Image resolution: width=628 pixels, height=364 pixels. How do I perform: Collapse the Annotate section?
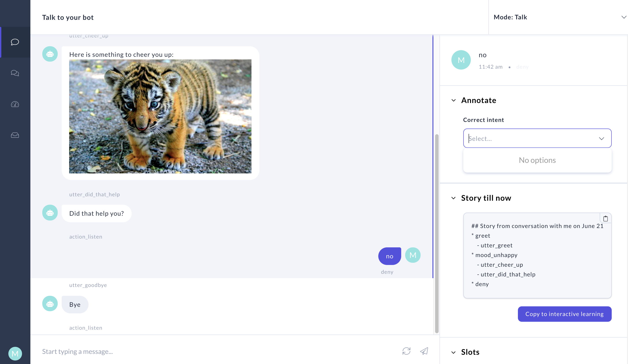pyautogui.click(x=454, y=101)
